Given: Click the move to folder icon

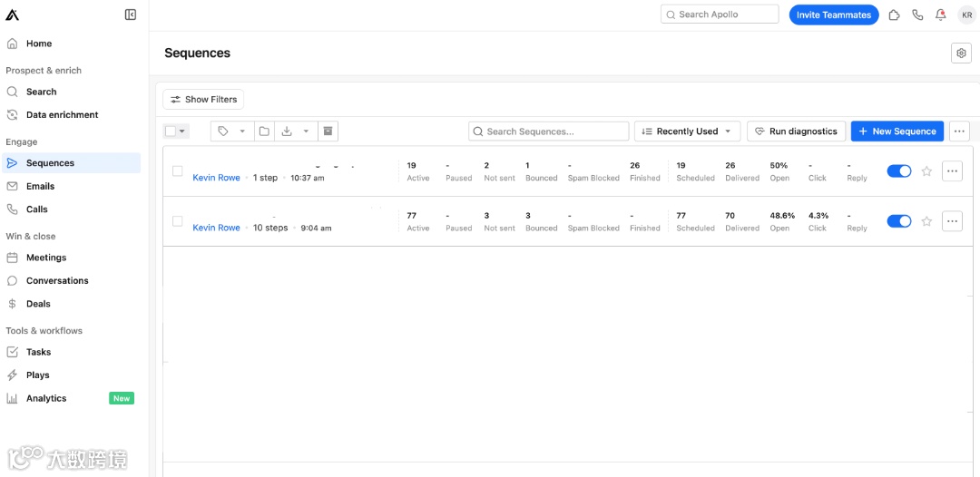Looking at the screenshot, I should (x=264, y=131).
